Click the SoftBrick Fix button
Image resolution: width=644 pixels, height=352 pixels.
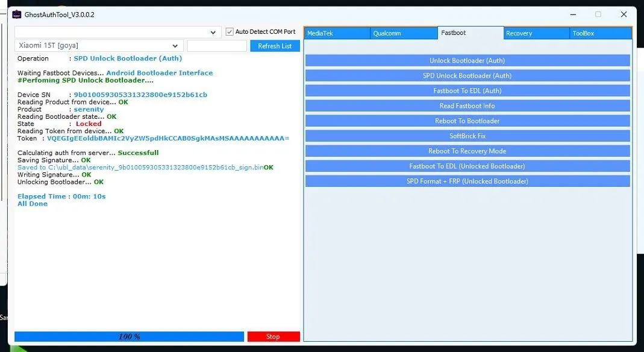coord(467,136)
